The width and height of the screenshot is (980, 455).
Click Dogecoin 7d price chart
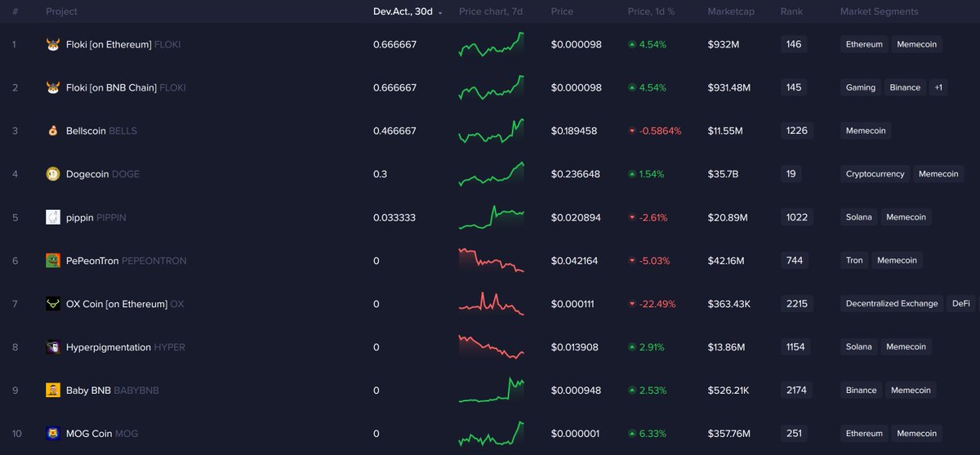click(x=492, y=174)
